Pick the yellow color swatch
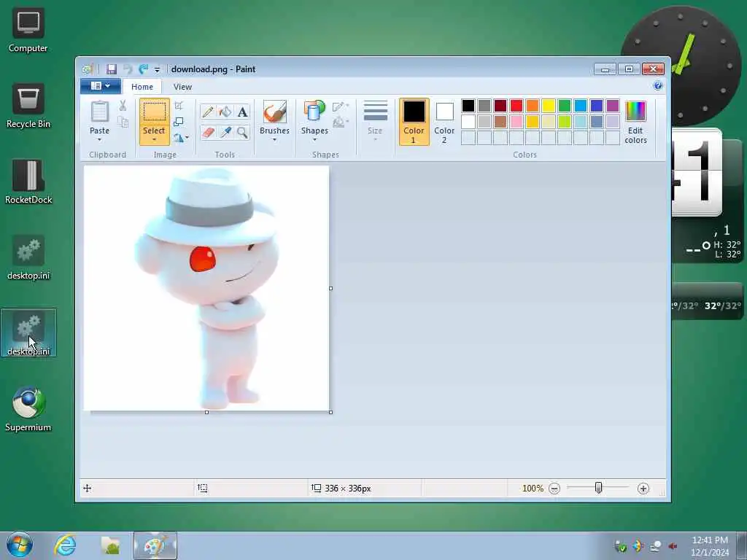The height and width of the screenshot is (560, 747). 549,105
